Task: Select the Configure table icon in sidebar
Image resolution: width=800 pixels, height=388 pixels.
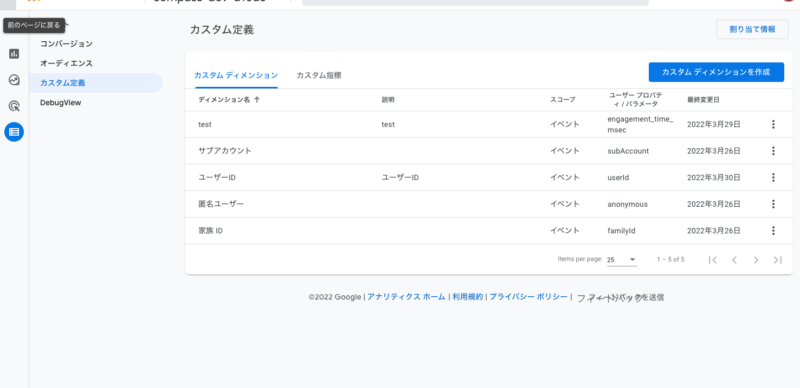Action: (14, 132)
